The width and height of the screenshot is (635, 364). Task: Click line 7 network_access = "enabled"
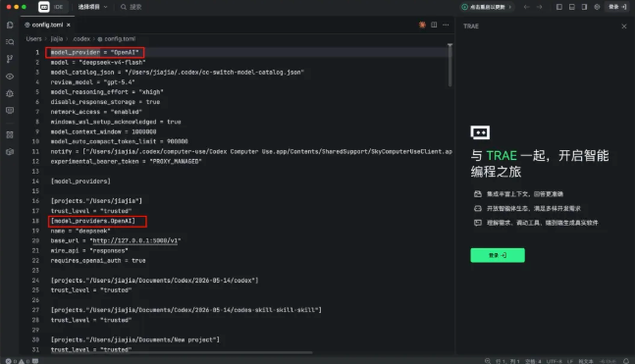coord(96,112)
